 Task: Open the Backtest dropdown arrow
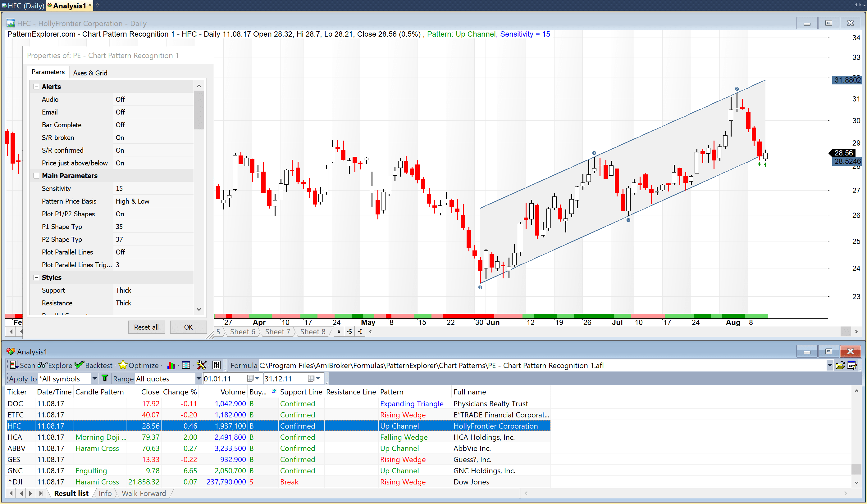point(115,366)
